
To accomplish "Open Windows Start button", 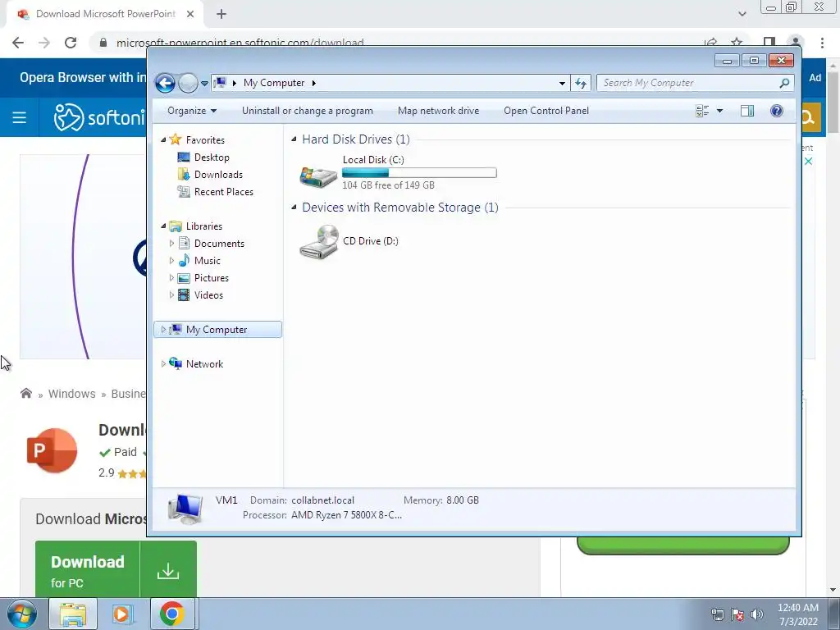I will pos(21,614).
